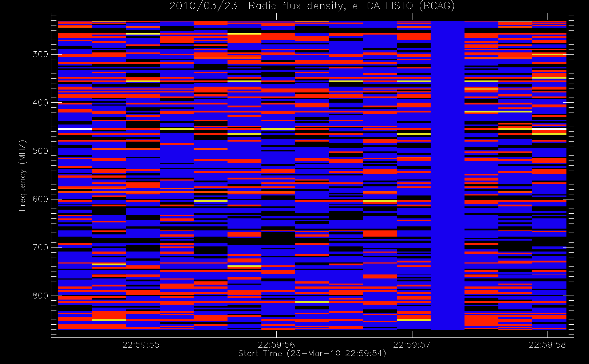Screen dimensions: 589x364
Task: Click the 'Start Time (23-Mar-10 22:59:54)' x-axis label
Action: pos(312,353)
